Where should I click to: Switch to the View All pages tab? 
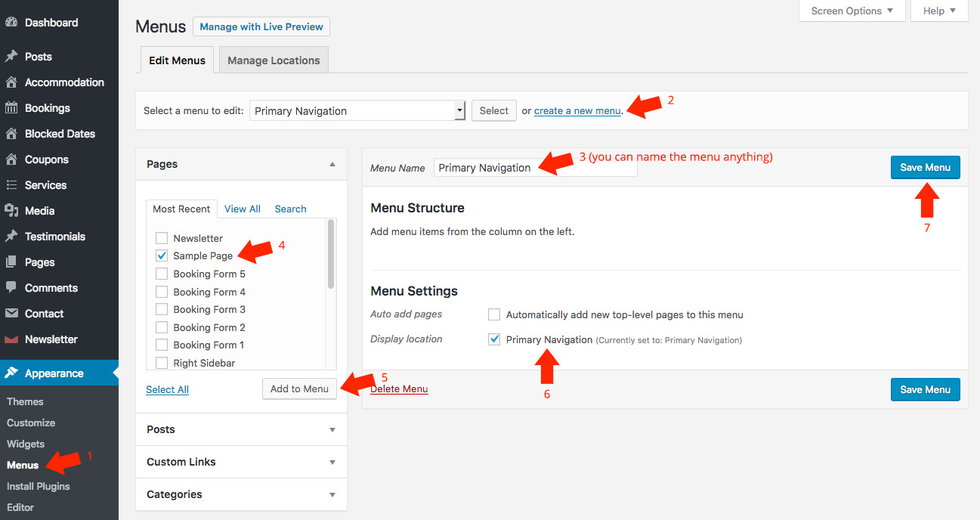[x=242, y=209]
